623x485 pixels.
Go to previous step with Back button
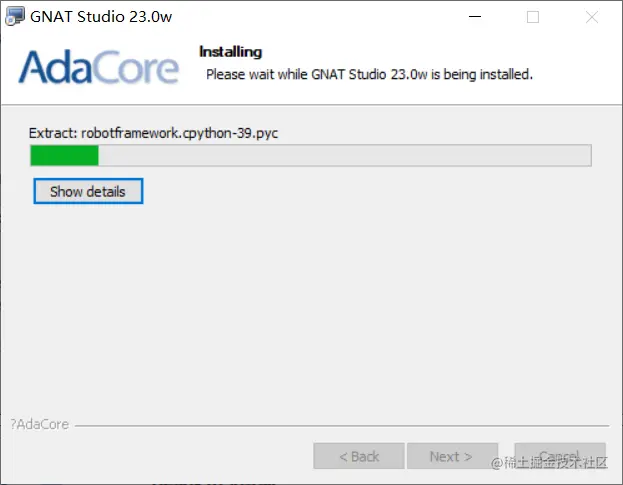tap(359, 456)
